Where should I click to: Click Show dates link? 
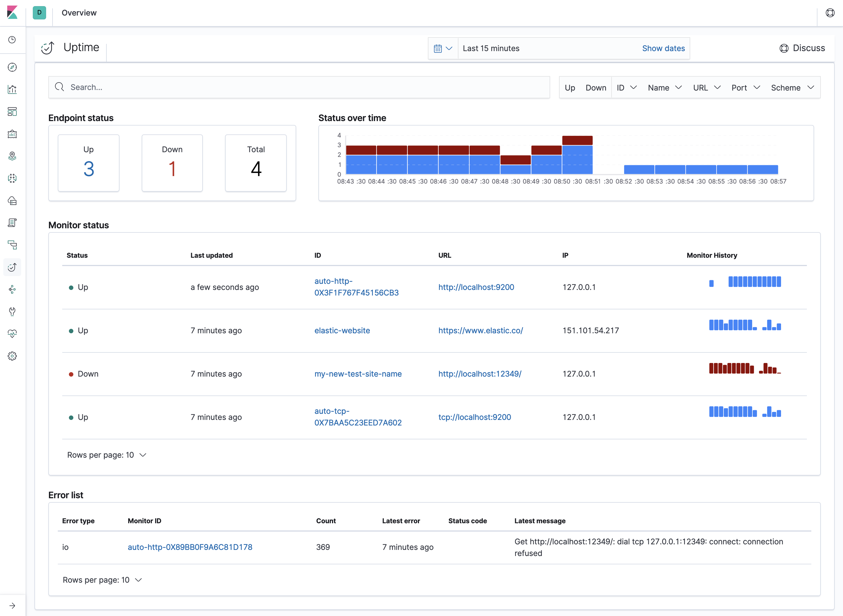click(663, 49)
